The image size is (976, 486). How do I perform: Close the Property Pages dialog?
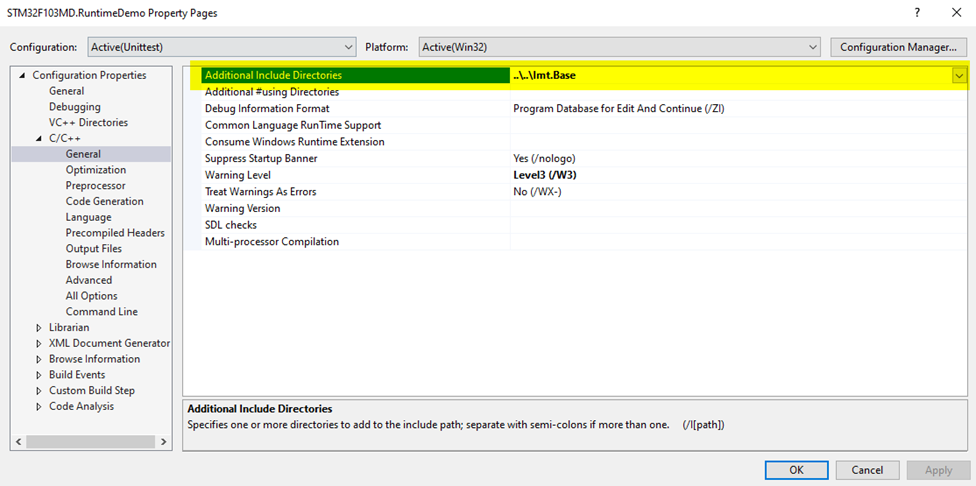957,12
